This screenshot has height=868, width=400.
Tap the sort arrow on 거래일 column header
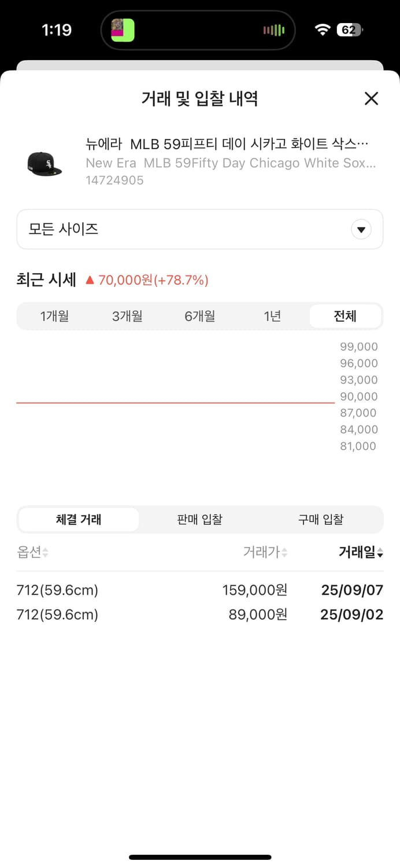[380, 552]
